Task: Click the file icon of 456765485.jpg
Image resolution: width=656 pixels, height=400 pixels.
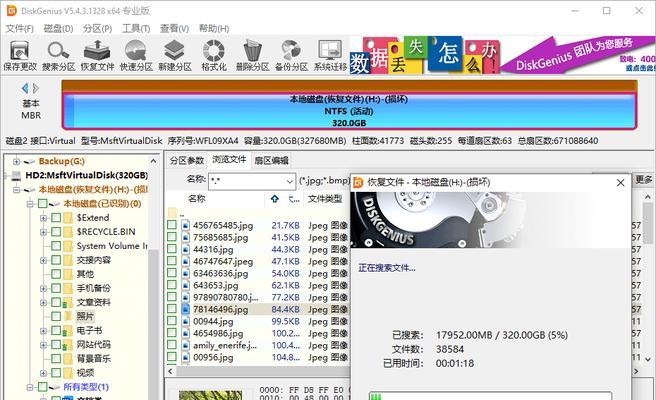Action: (186, 225)
